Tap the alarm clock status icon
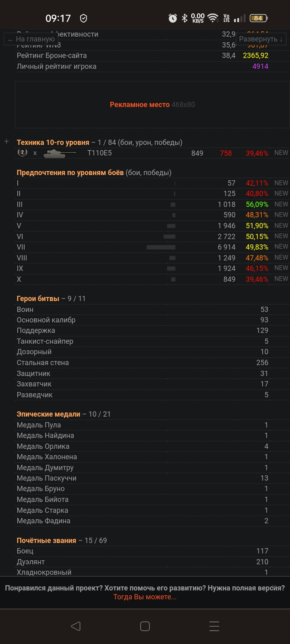Viewport: 290px width, 644px height. [173, 18]
